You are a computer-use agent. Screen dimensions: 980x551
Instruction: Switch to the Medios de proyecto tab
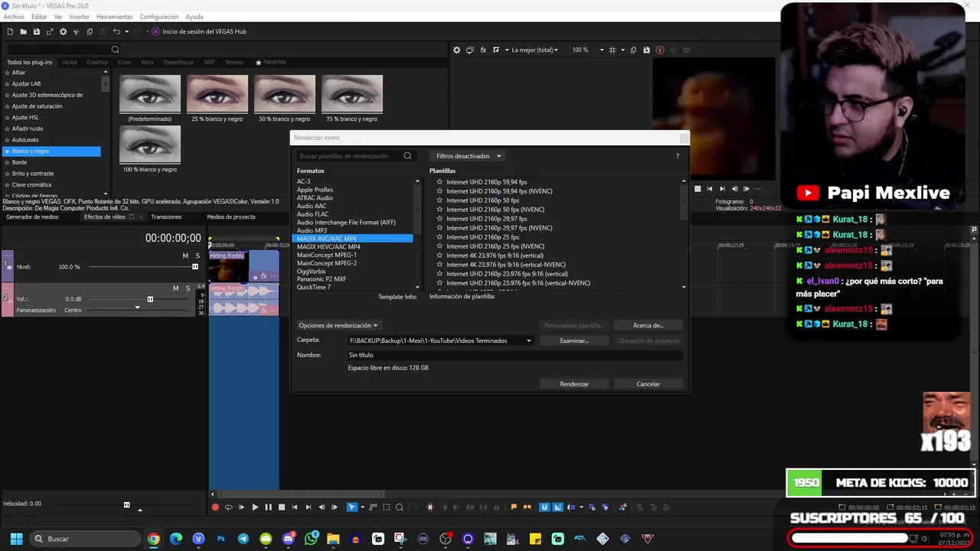tap(231, 217)
